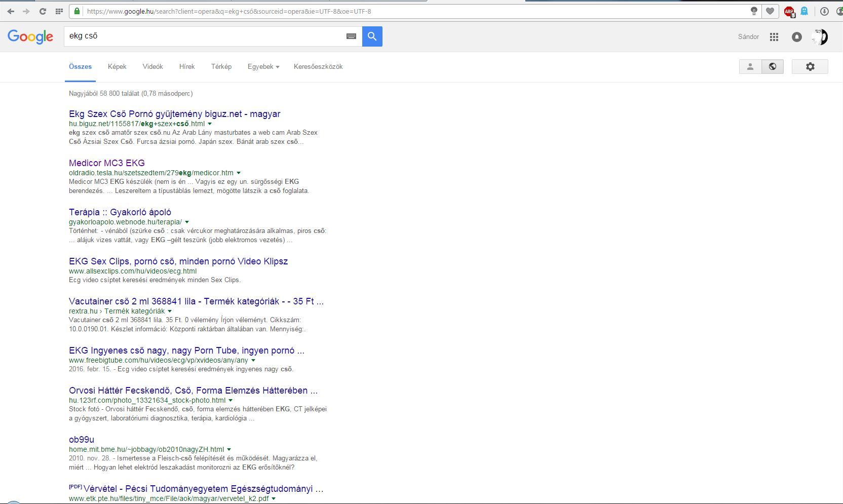
Task: Click the hu.123rf.com photo URL text
Action: (147, 400)
